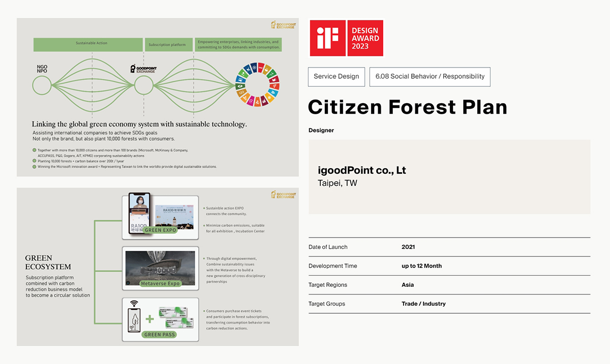Click the Linking the global green economy headline

139,124
